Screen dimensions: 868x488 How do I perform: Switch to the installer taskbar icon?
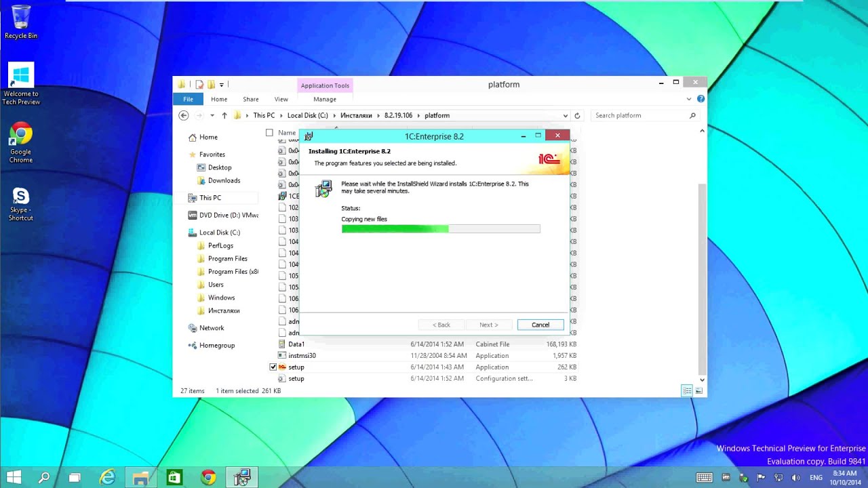click(242, 478)
